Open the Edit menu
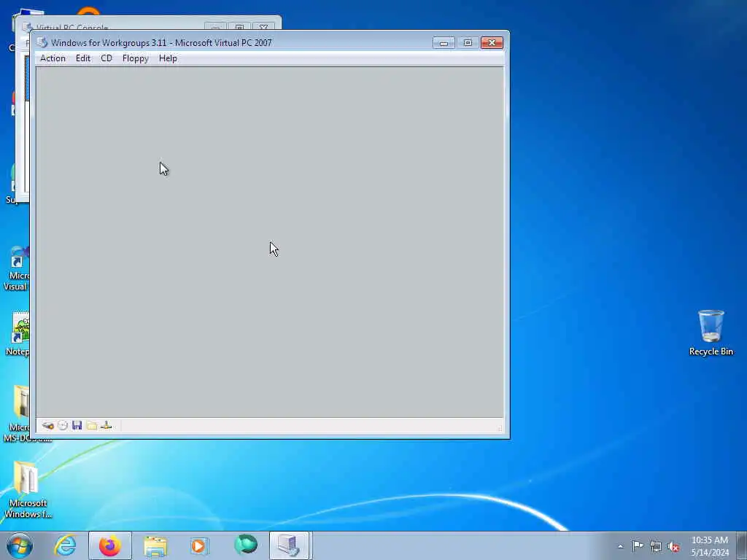The width and height of the screenshot is (747, 560). pyautogui.click(x=83, y=58)
